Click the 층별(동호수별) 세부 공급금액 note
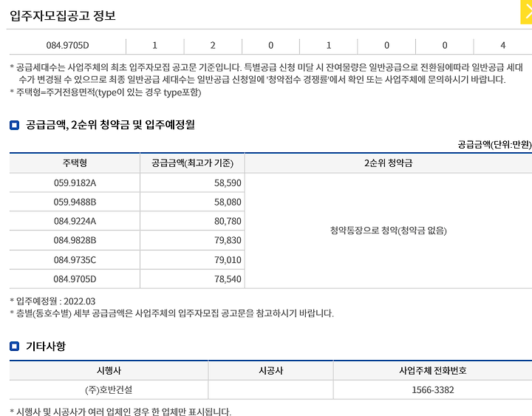Image resolution: width=532 pixels, height=416 pixels. coord(171,313)
